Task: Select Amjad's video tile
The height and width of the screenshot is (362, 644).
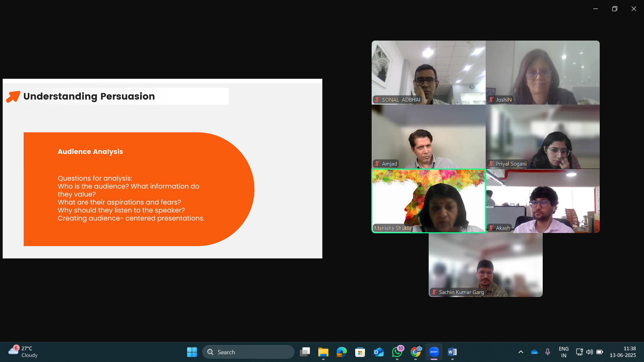Action: [428, 136]
